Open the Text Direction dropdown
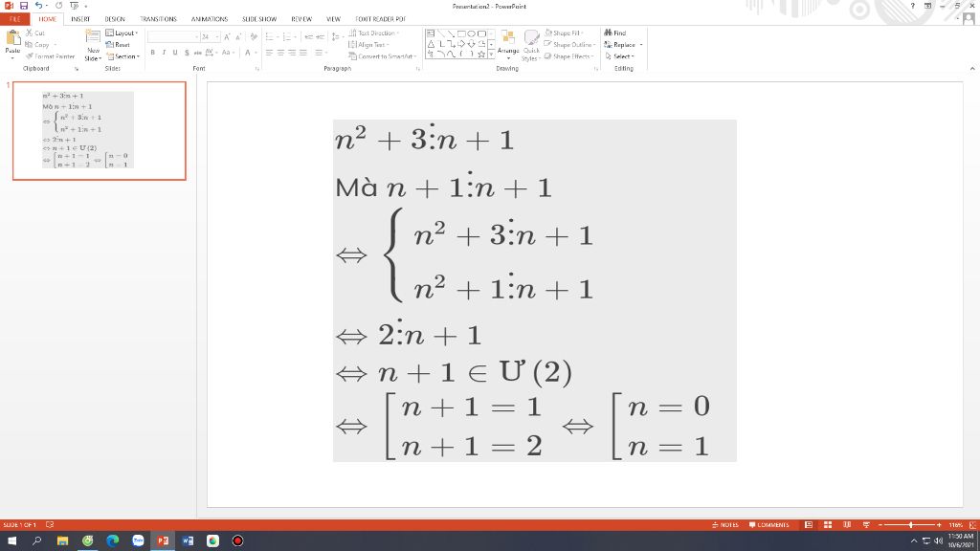Viewport: 980px width, 551px height. [374, 33]
